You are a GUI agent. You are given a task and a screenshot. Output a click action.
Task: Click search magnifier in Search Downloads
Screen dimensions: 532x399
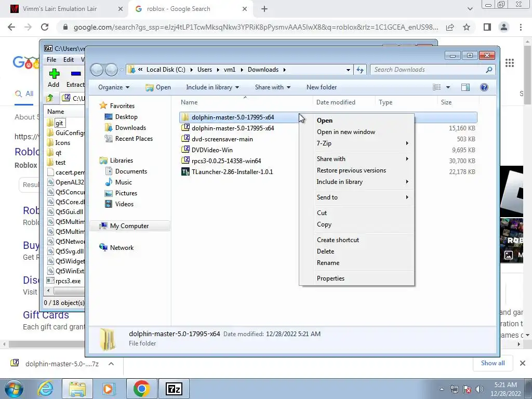tap(488, 70)
